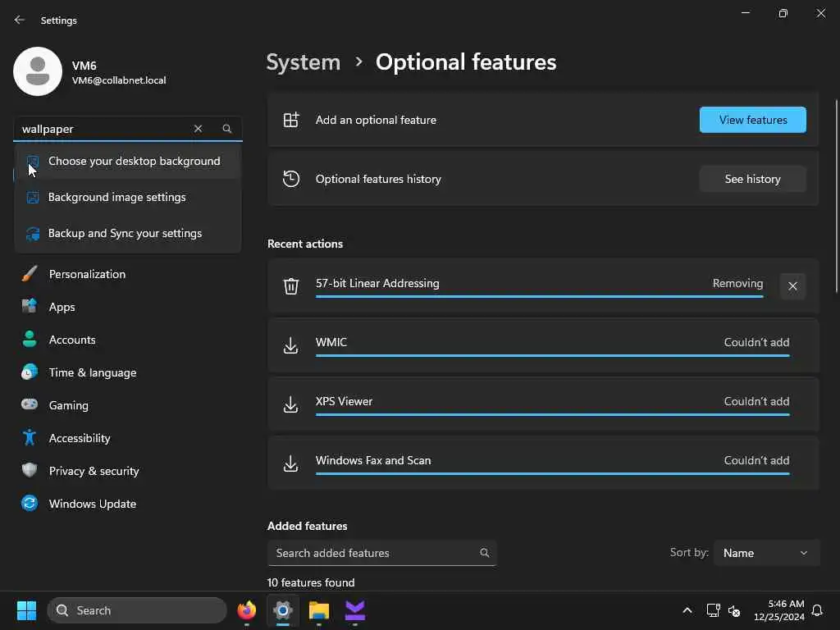Open the Apps settings category
This screenshot has width=840, height=630.
pos(62,307)
